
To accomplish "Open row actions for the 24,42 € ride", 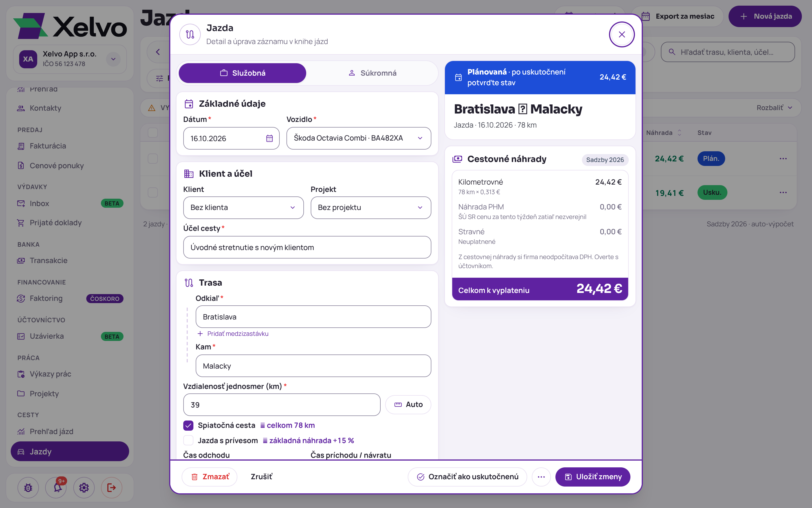I will (783, 159).
